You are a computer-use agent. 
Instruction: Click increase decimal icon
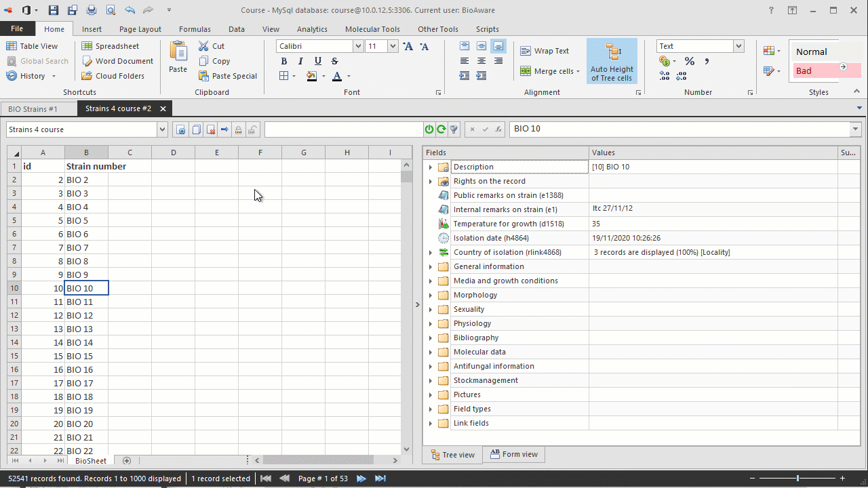(x=665, y=76)
